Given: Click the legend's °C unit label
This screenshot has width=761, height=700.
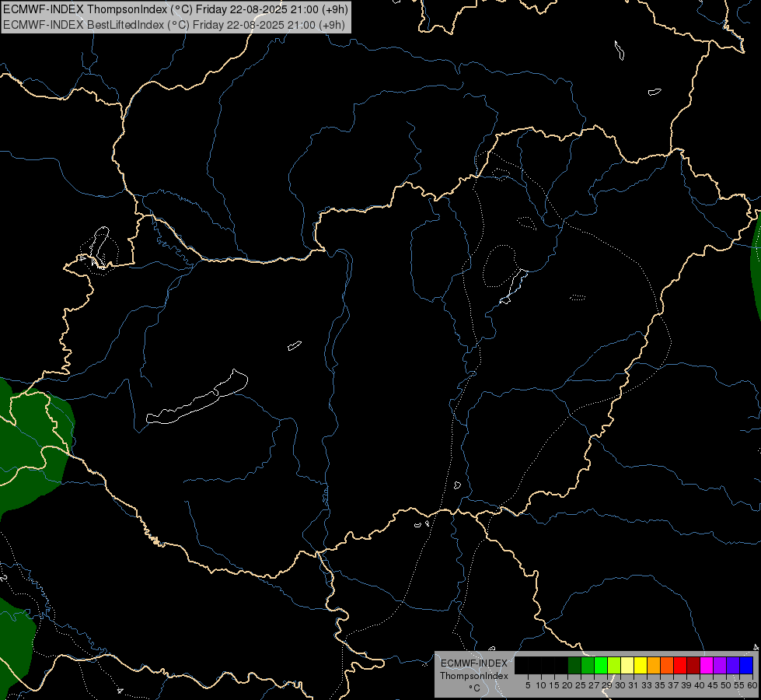Looking at the screenshot, I should pyautogui.click(x=475, y=688).
